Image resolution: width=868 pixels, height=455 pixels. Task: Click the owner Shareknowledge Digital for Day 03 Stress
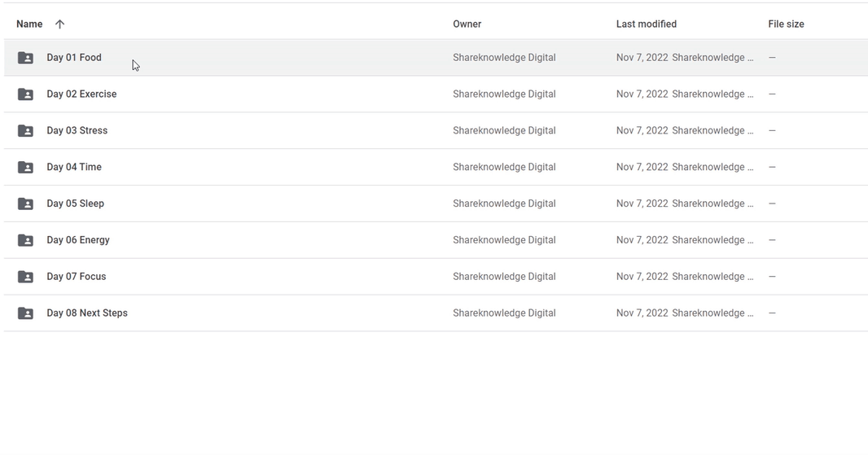pos(504,130)
